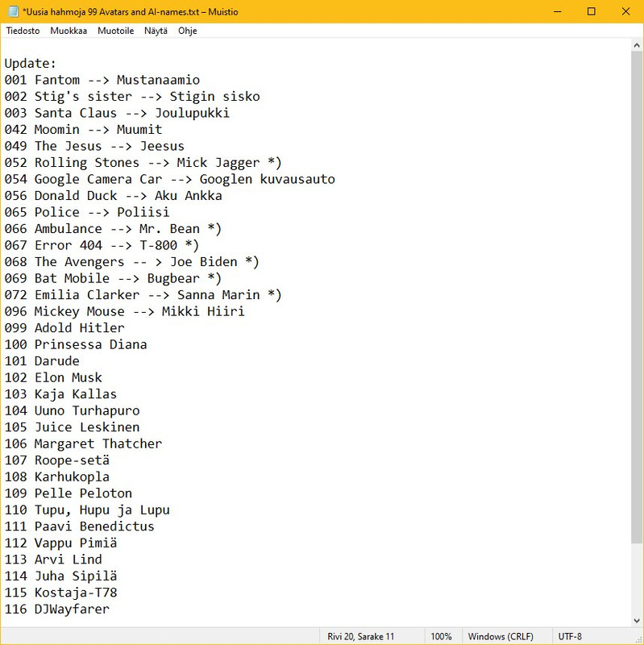
Task: Close the Muistio window
Action: pos(625,11)
